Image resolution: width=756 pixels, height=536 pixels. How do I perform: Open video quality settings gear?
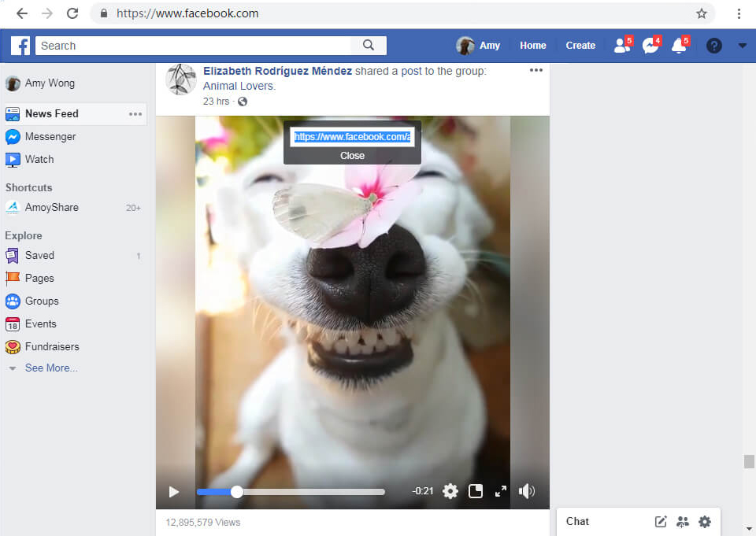450,491
